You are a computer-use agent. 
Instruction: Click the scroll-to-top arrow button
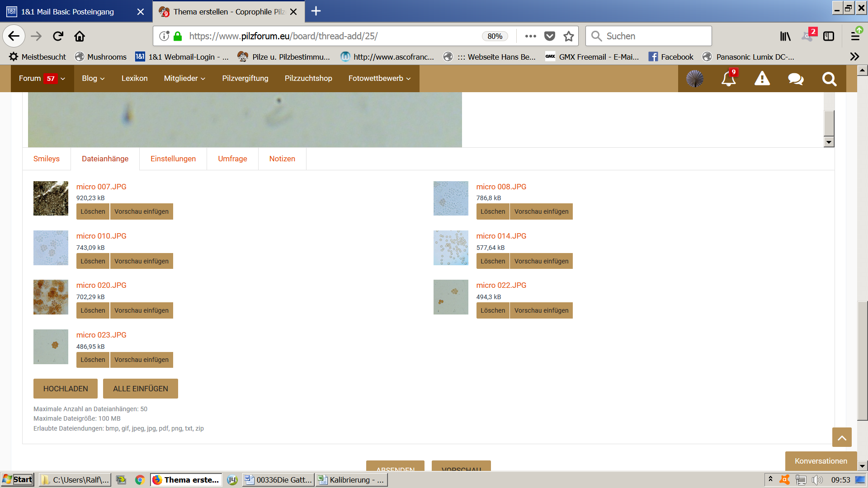point(841,437)
